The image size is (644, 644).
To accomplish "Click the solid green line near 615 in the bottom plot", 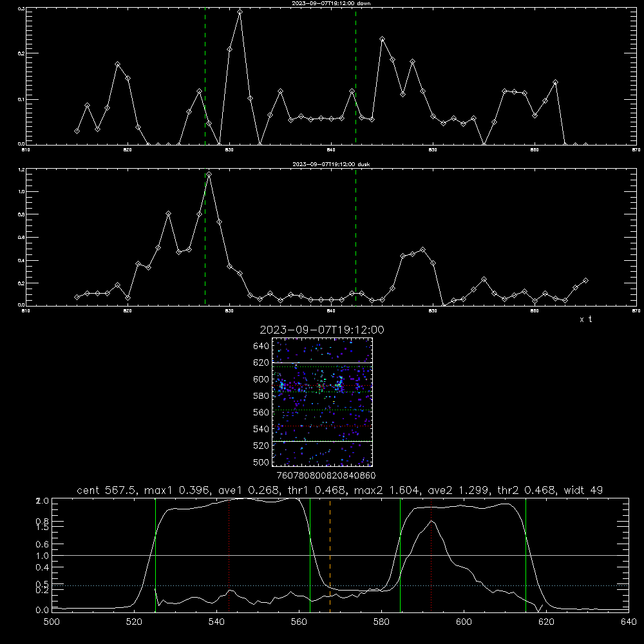I will [x=526, y=555].
